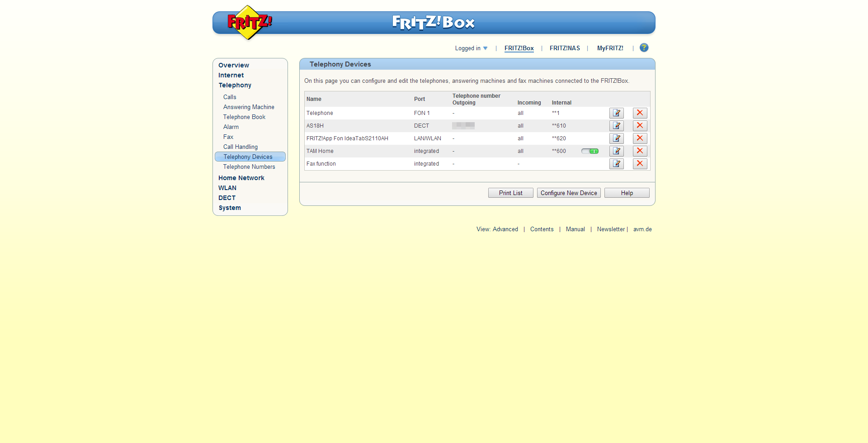Delete the TAM Home answering machine
Screen dimensions: 868x443
tap(640, 151)
